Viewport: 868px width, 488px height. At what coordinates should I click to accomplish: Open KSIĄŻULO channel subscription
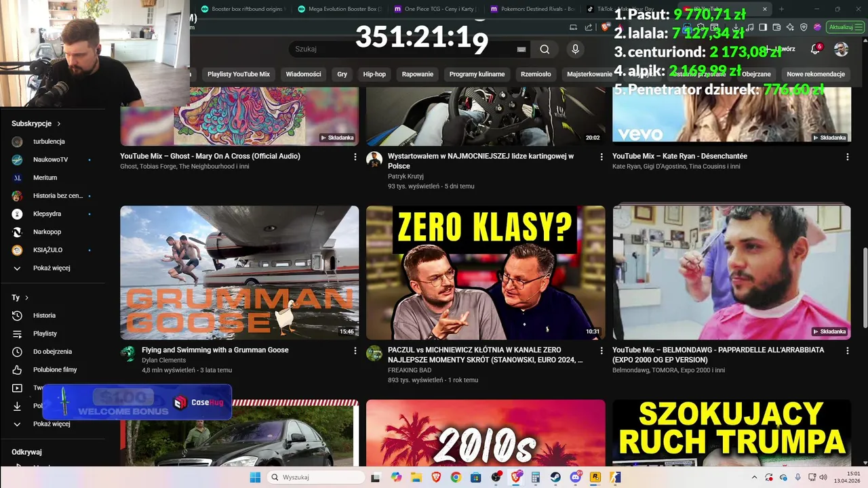[x=47, y=249]
